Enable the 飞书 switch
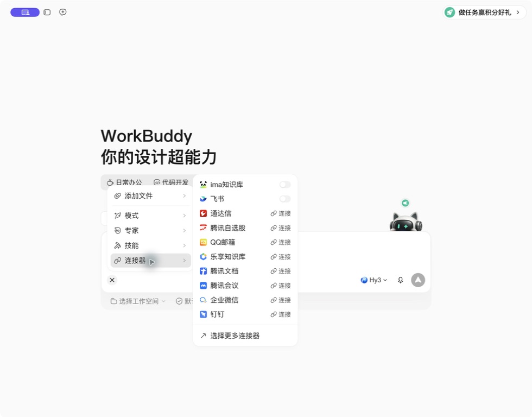This screenshot has height=417, width=532. [x=285, y=199]
